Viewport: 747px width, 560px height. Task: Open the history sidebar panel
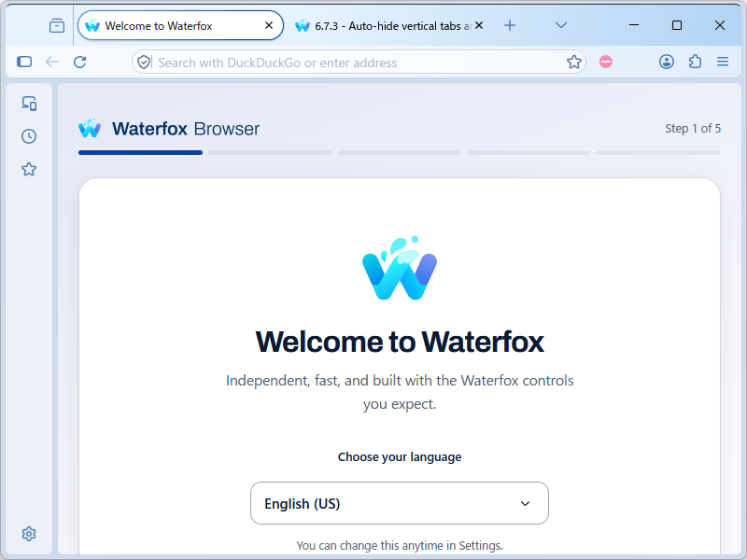[x=29, y=136]
